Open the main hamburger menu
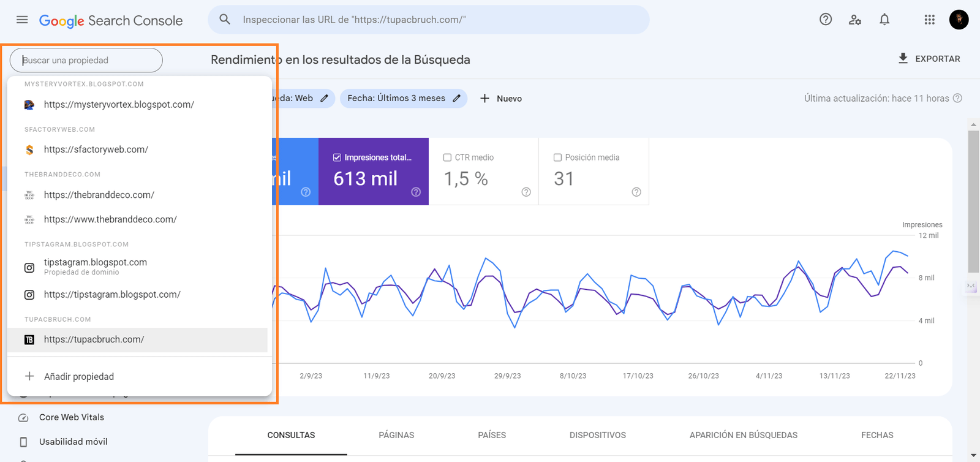Viewport: 980px width, 462px height. tap(22, 20)
